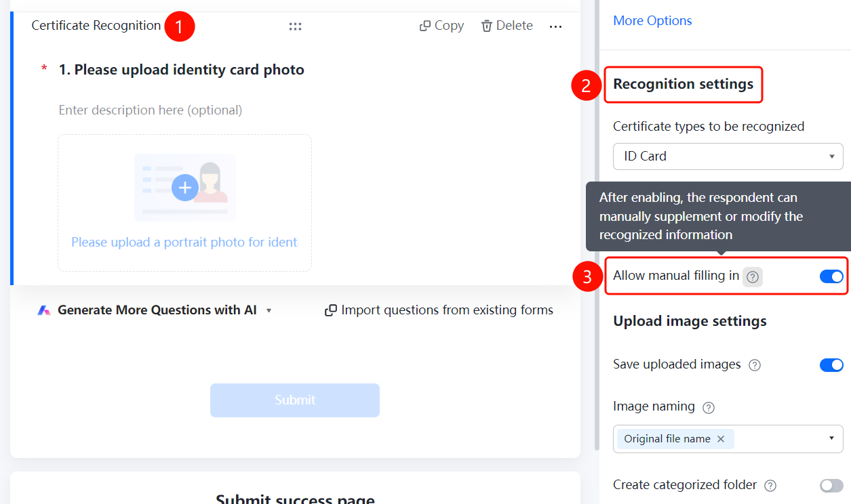This screenshot has width=851, height=504.
Task: Click the Copy icon for the question
Action: click(x=425, y=26)
